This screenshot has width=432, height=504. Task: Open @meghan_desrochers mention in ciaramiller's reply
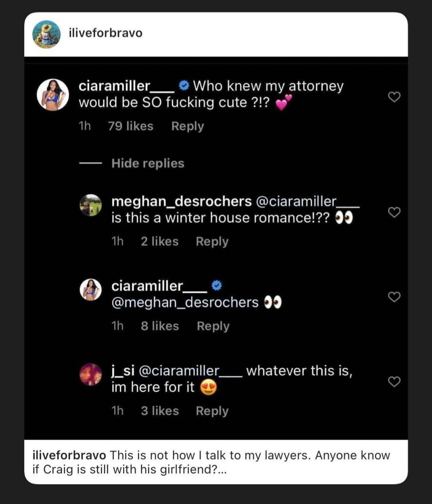coord(185,303)
